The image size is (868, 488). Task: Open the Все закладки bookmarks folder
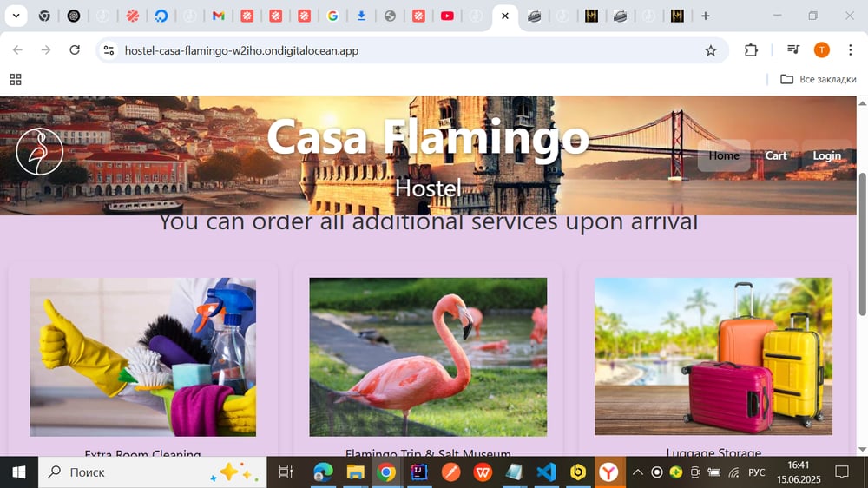(819, 79)
